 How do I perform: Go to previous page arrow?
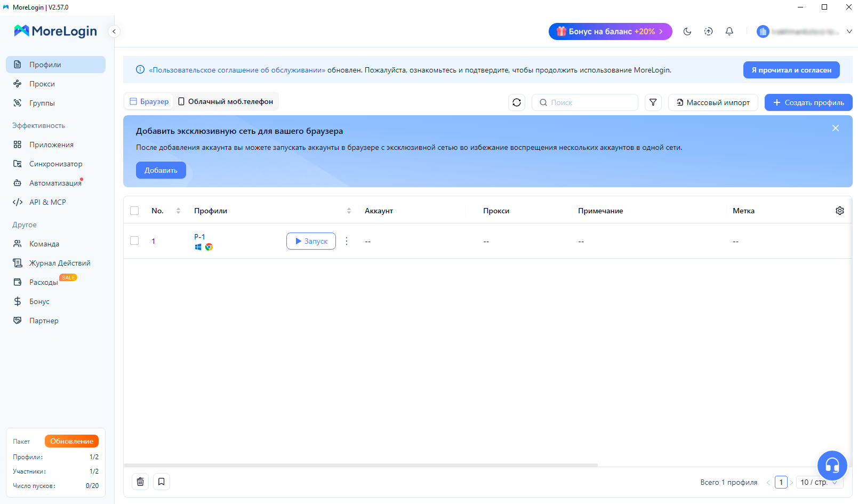pos(768,482)
